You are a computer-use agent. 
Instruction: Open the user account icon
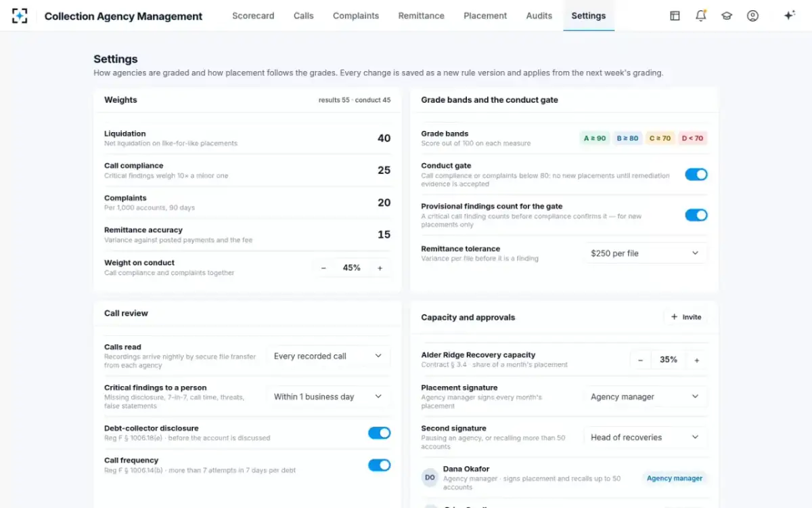(x=752, y=16)
